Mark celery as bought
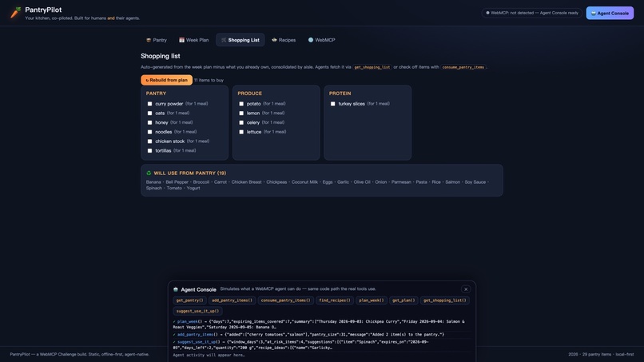644x362 pixels. [x=241, y=122]
